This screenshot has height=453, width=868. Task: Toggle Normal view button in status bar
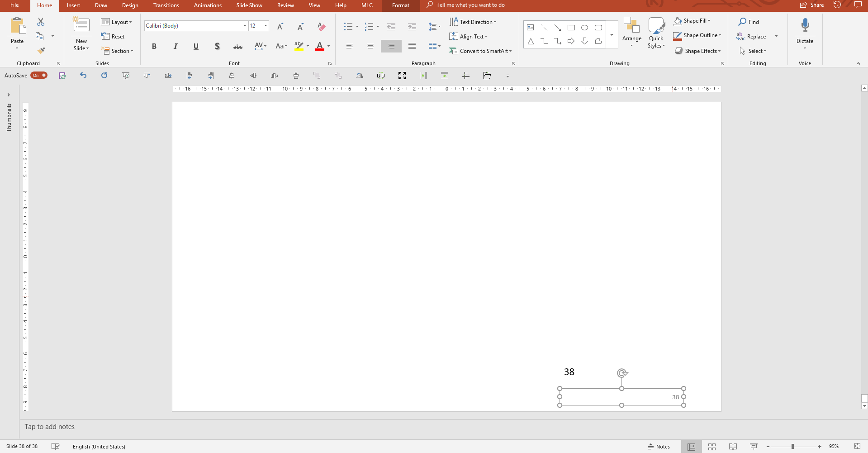pos(692,447)
